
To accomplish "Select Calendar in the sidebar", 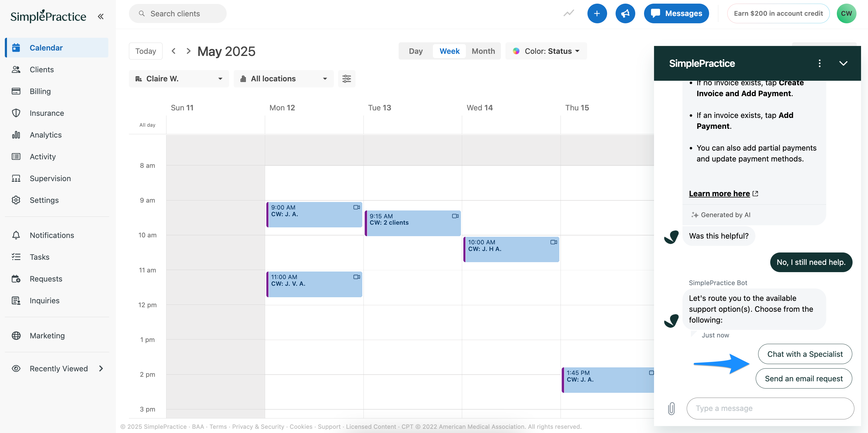I will [x=57, y=47].
